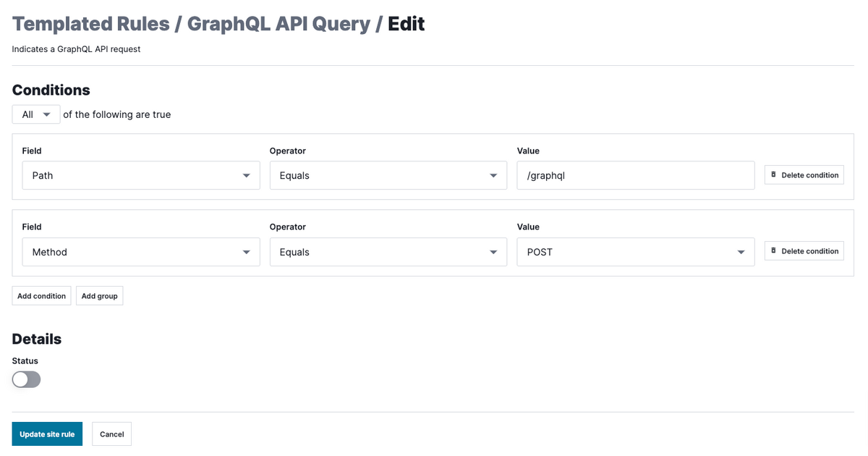Image resolution: width=868 pixels, height=456 pixels.
Task: Open the Equals operator dropdown in the Path row
Action: (x=388, y=175)
